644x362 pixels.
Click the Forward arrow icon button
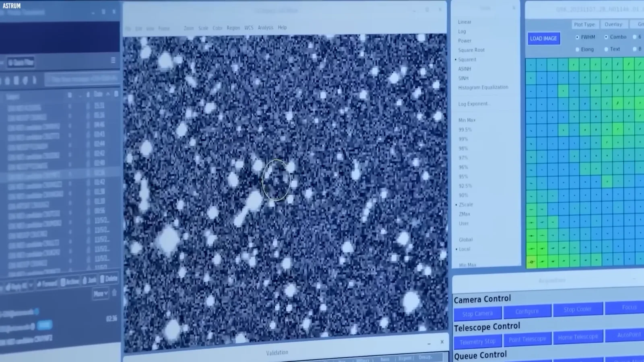point(39,284)
